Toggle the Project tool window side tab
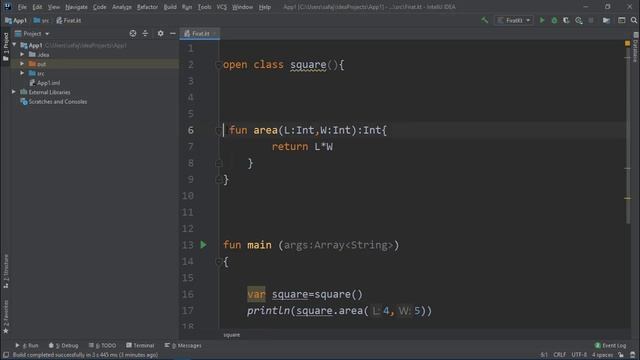The width and height of the screenshot is (640, 360). pos(6,47)
